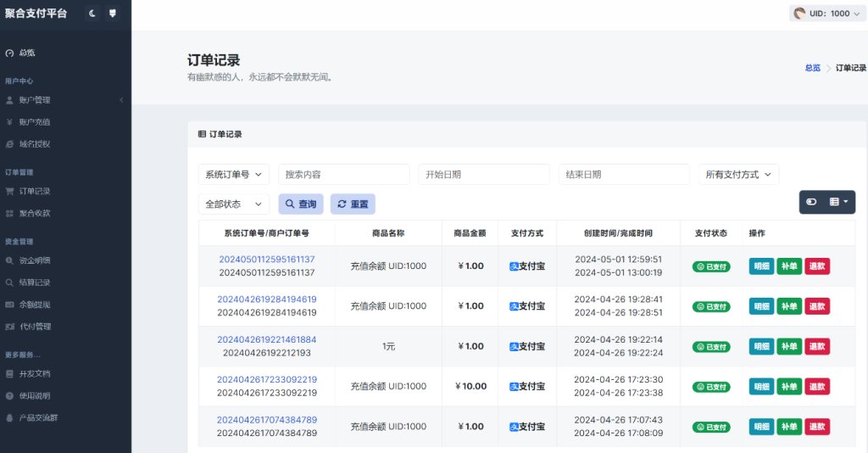
Task: Toggle the card view switch above the table
Action: coord(811,202)
